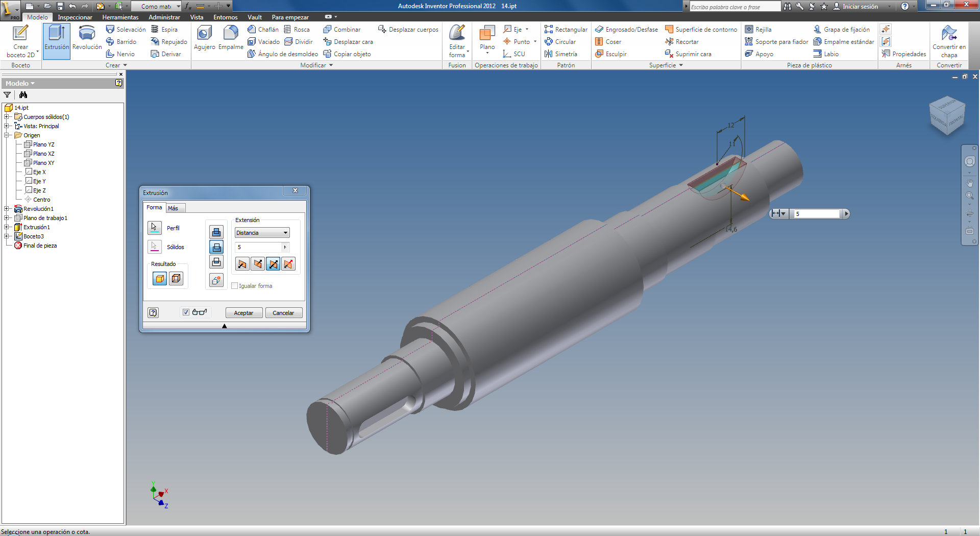
Task: Expand the Extrusión1 tree node
Action: (7, 227)
